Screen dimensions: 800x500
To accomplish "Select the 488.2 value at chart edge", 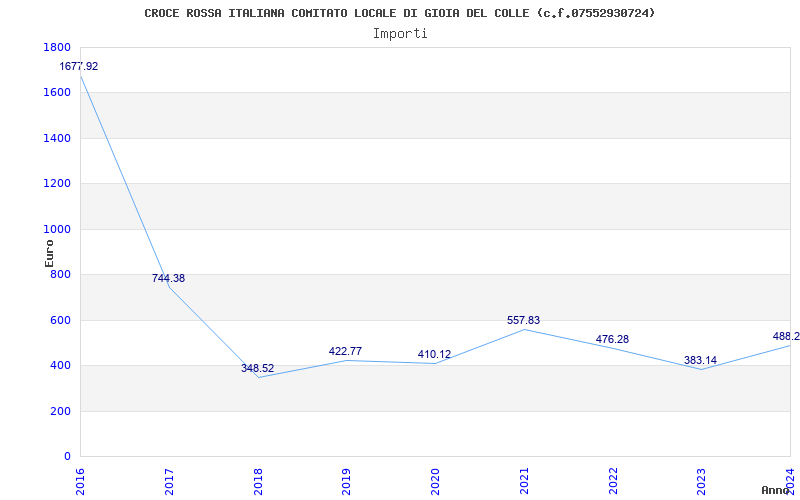I will pos(786,337).
